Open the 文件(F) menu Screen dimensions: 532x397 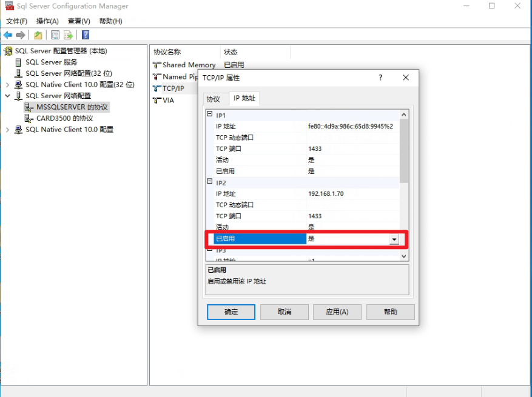(16, 21)
